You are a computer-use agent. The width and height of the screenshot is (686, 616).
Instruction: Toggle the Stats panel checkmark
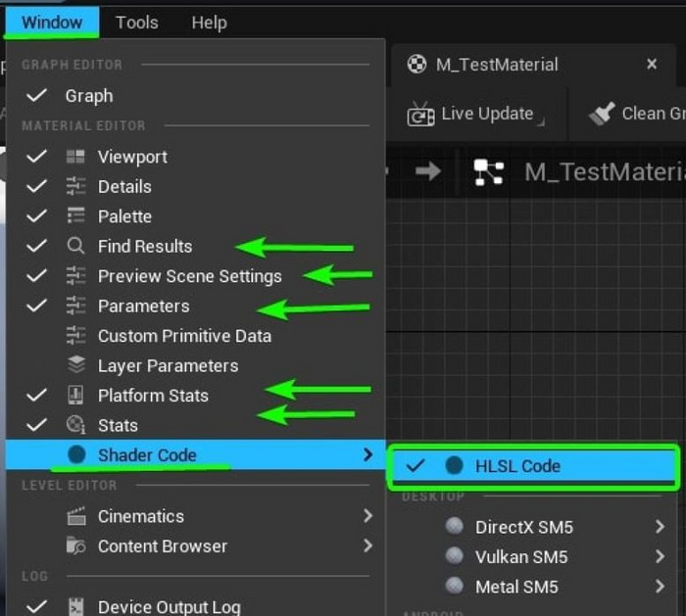point(37,425)
